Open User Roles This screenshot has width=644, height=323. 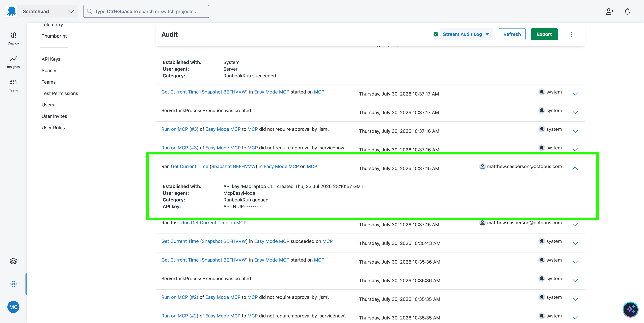(x=53, y=128)
